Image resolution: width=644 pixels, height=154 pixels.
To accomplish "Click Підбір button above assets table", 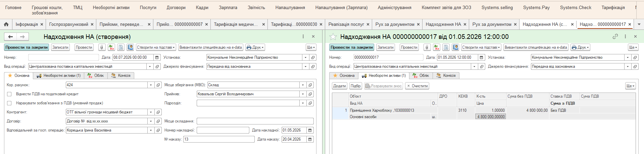I will pos(355,86).
